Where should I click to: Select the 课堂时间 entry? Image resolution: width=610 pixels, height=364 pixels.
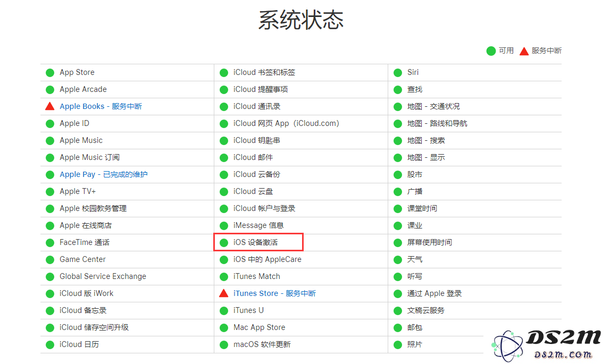point(422,208)
